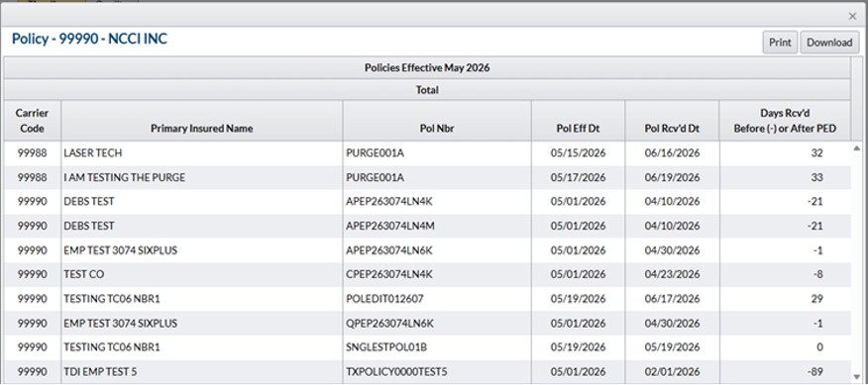Viewport: 868px width, 385px height.
Task: Select policy number APEP263074LN4K
Action: [388, 202]
